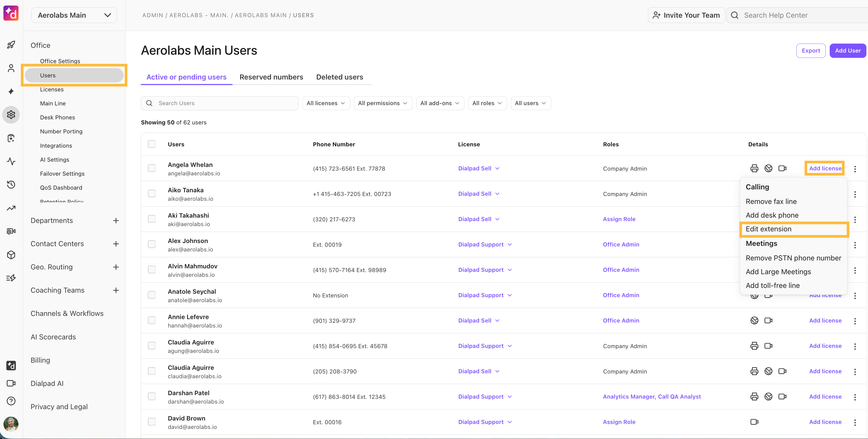Open the All roles filter dropdown
Viewport: 868px width, 439px height.
pyautogui.click(x=487, y=103)
